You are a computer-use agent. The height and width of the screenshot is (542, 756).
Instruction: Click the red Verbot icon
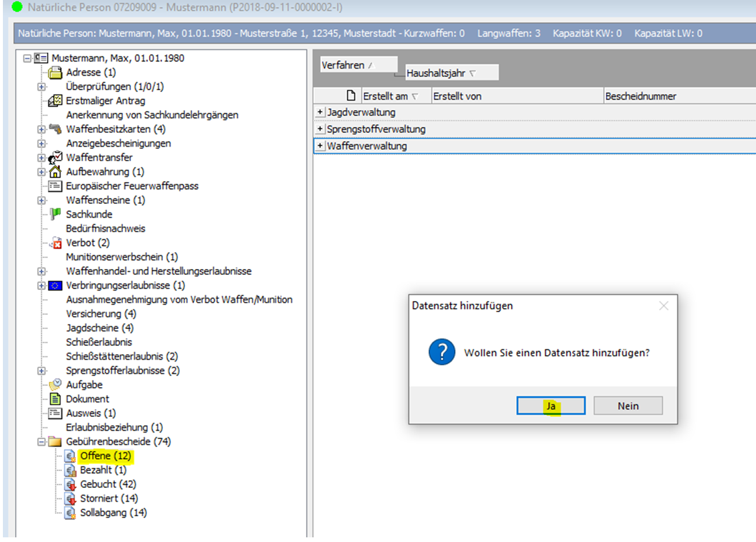click(56, 243)
